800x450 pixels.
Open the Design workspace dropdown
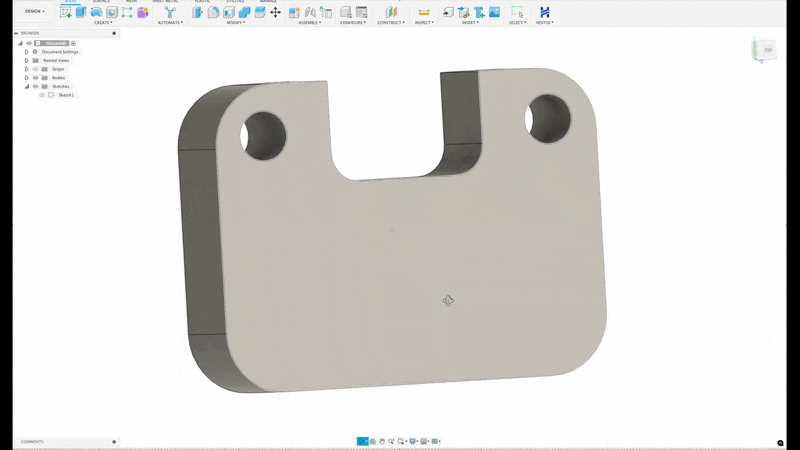[x=35, y=11]
